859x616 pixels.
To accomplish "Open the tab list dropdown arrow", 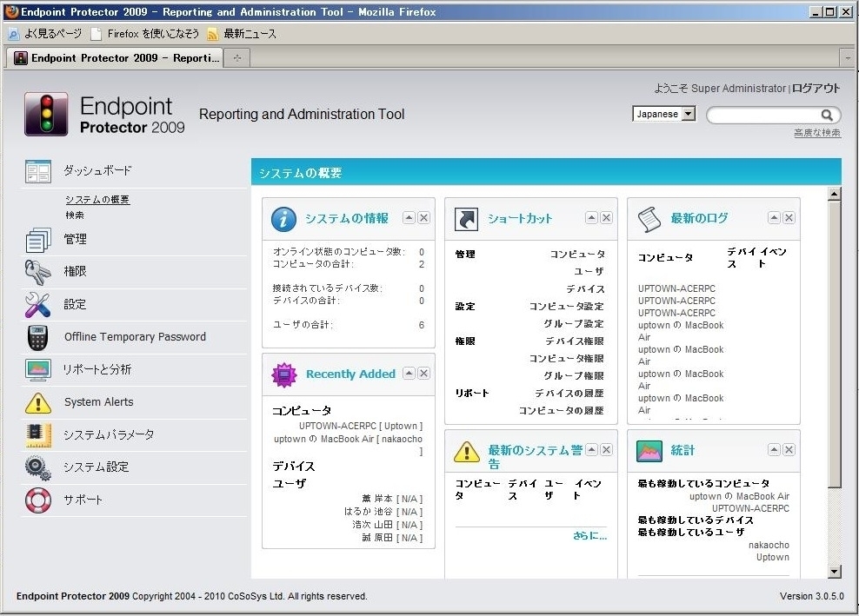I will 847,57.
